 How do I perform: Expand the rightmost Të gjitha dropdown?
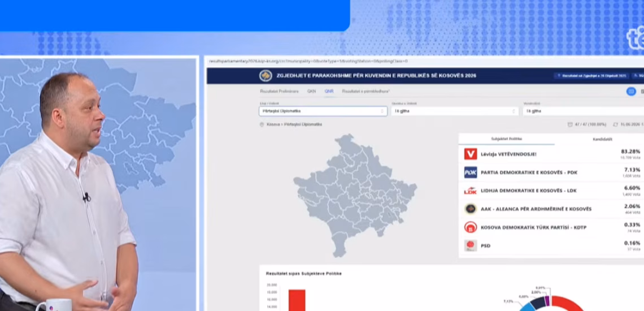[x=583, y=111]
